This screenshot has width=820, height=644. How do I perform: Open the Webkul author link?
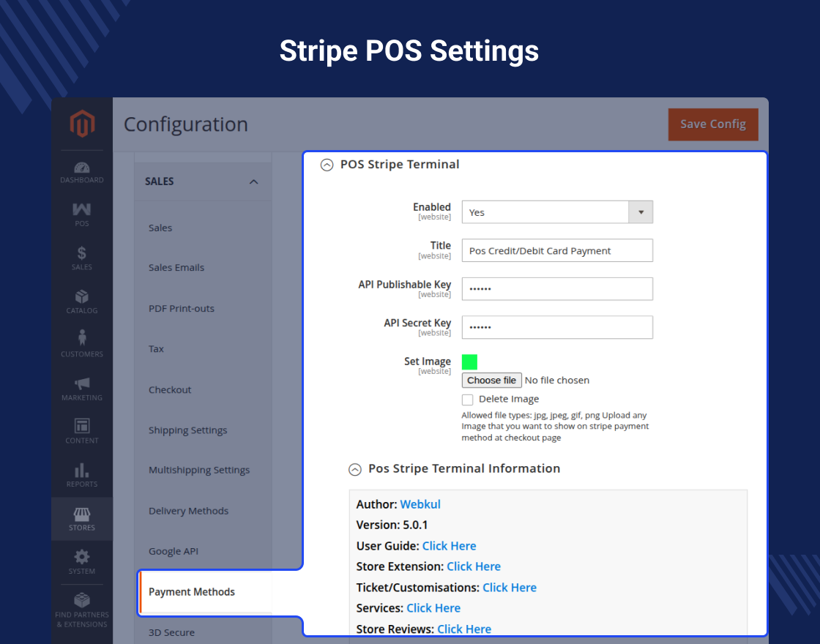pyautogui.click(x=420, y=504)
